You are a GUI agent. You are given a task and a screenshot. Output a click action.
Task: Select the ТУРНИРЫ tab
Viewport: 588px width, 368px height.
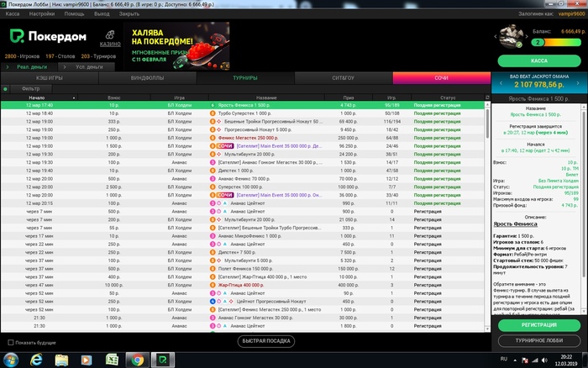pyautogui.click(x=245, y=78)
